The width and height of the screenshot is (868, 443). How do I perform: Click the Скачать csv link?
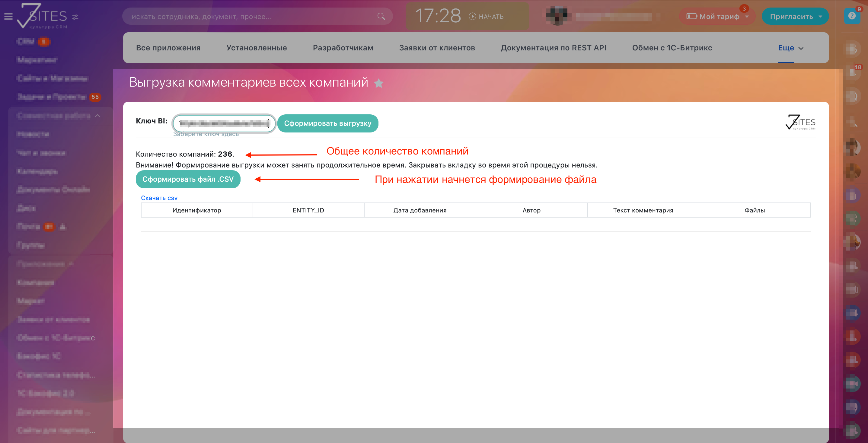159,198
